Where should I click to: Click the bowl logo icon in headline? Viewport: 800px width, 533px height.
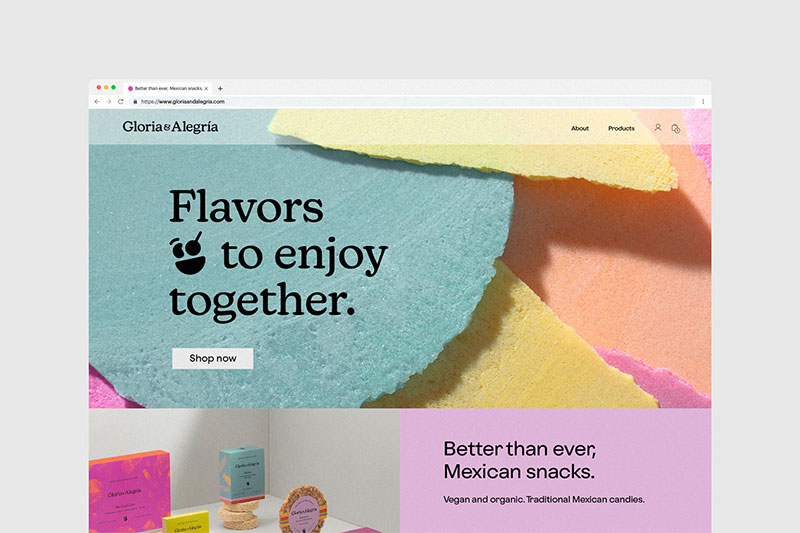tap(188, 253)
